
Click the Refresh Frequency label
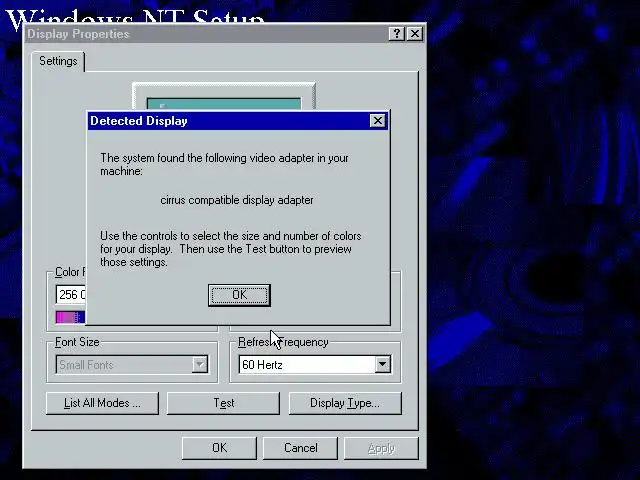(283, 342)
